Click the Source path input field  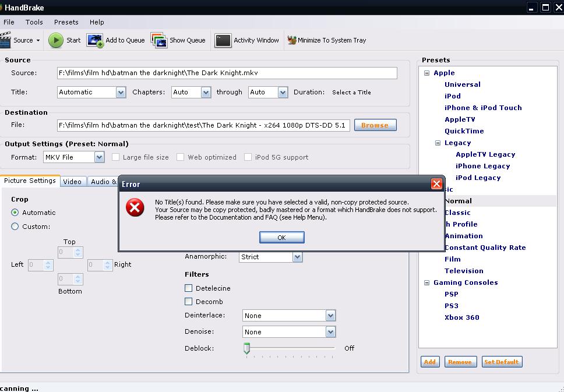(x=227, y=73)
